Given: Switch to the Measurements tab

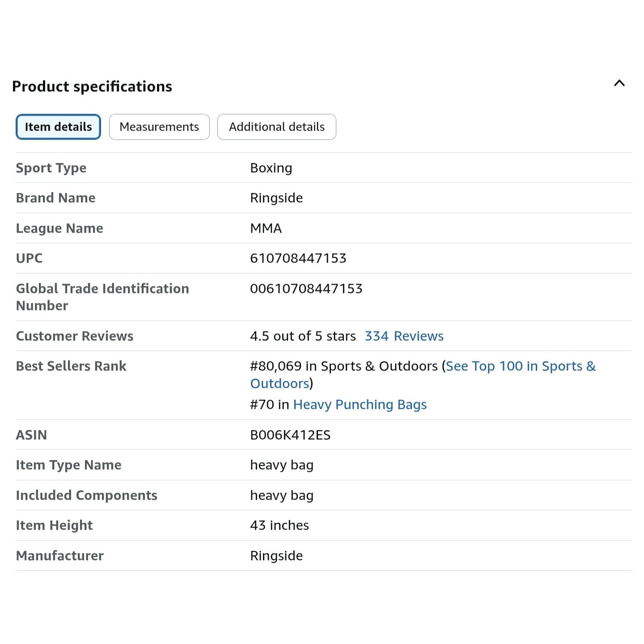Looking at the screenshot, I should 159,127.
